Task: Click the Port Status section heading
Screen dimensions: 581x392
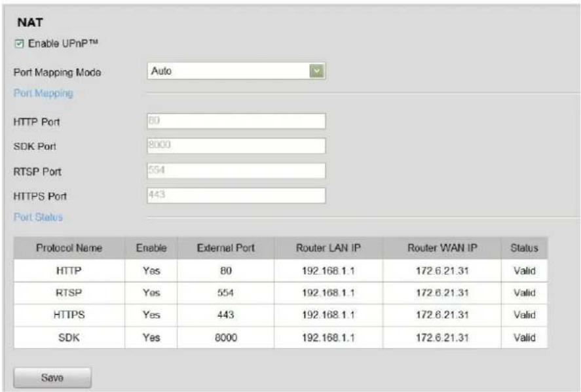Action: (x=38, y=217)
